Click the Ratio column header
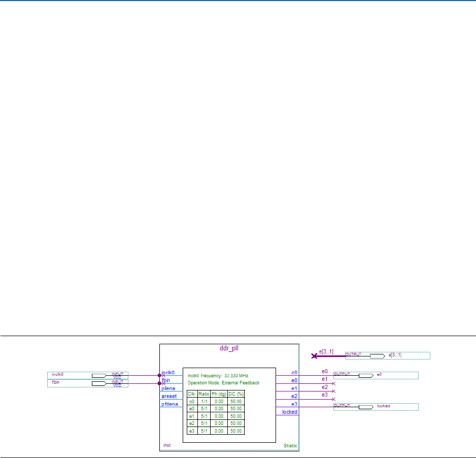The image size is (476, 458). tap(203, 394)
